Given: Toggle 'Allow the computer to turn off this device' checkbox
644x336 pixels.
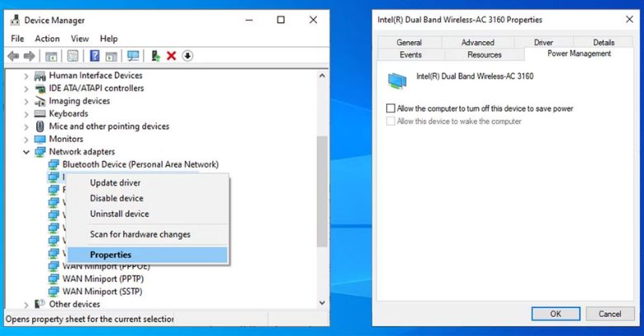Looking at the screenshot, I should (391, 108).
